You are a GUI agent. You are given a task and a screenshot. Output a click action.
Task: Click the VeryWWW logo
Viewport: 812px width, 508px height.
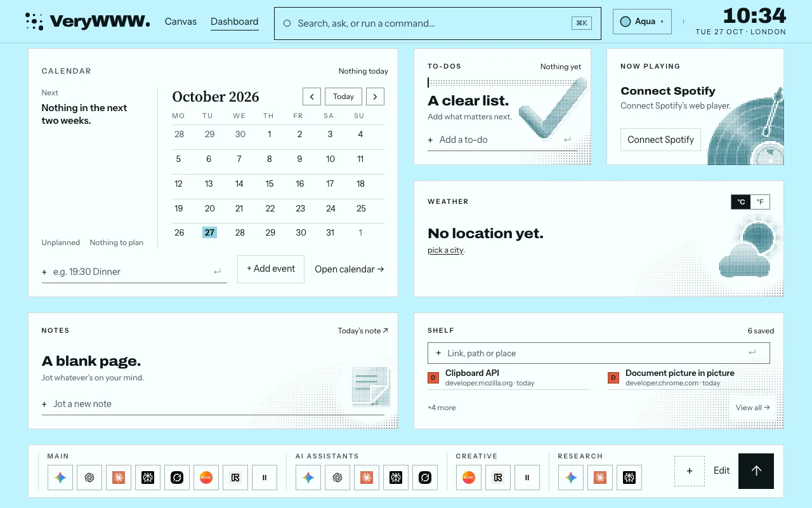point(88,22)
